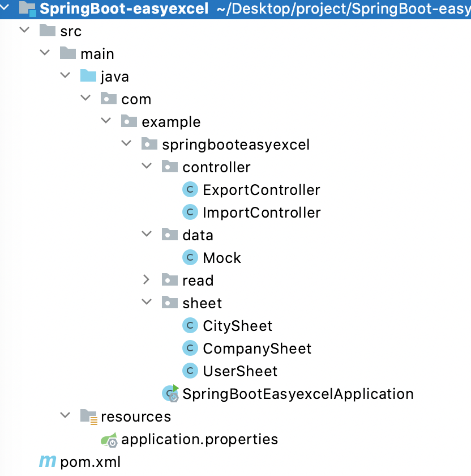Select the src folder label

pyautogui.click(x=71, y=31)
